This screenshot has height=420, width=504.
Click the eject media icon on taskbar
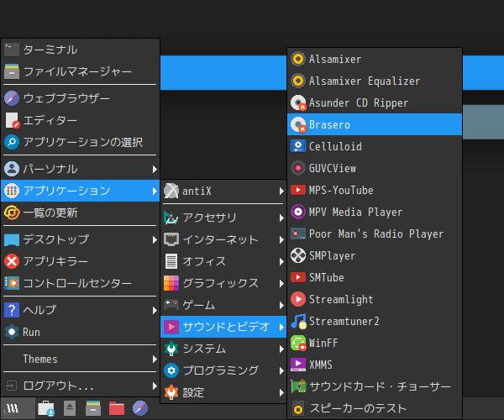coord(70,408)
